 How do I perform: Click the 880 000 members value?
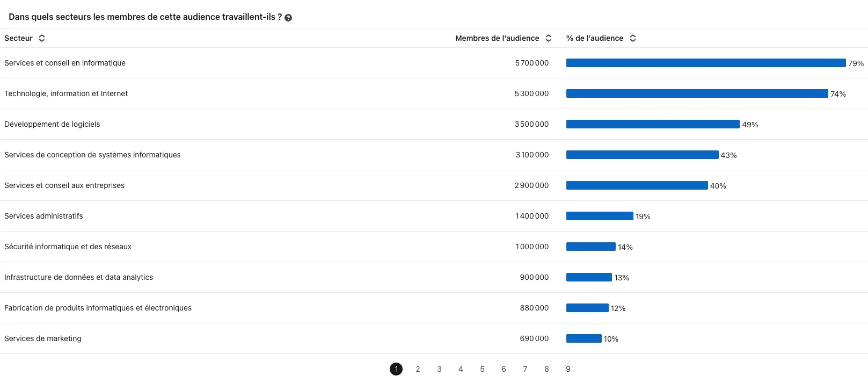tap(535, 308)
